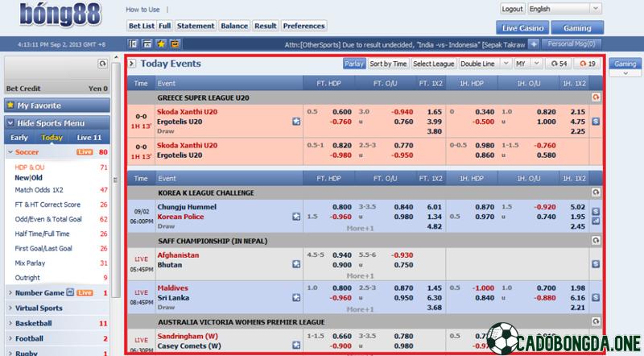Viewport: 644px width, 356px height.
Task: Open score info icon for Chungju Hummel row
Action: pyautogui.click(x=596, y=211)
